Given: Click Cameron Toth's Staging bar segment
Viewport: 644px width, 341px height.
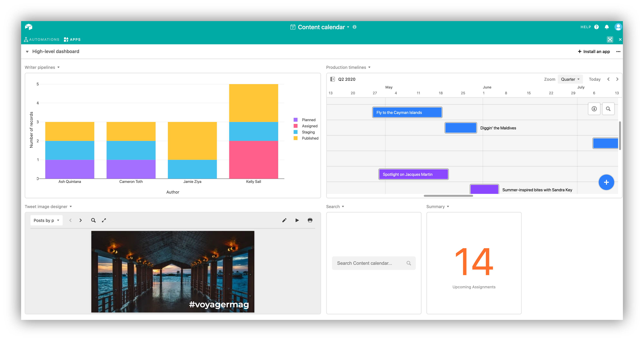Looking at the screenshot, I should [x=131, y=150].
